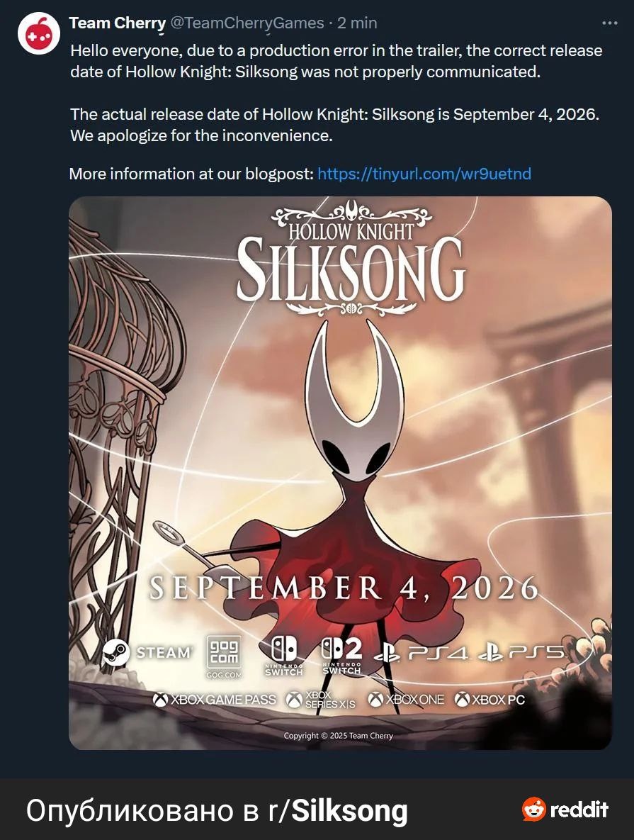
Task: Click the Nintendo Switch 2 logo
Action: (x=341, y=656)
